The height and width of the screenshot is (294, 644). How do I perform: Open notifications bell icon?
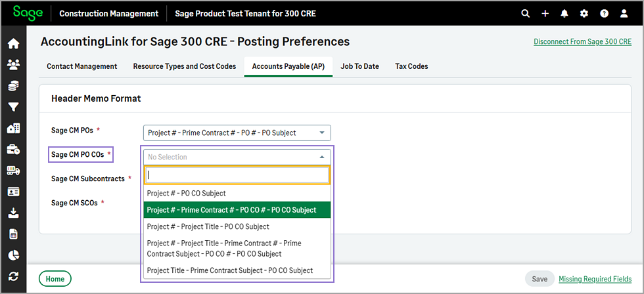pos(564,14)
